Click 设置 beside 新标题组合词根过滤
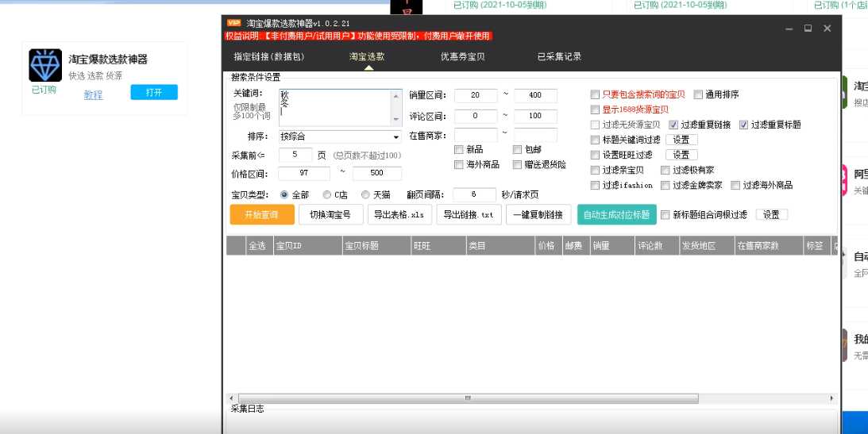 click(x=772, y=214)
